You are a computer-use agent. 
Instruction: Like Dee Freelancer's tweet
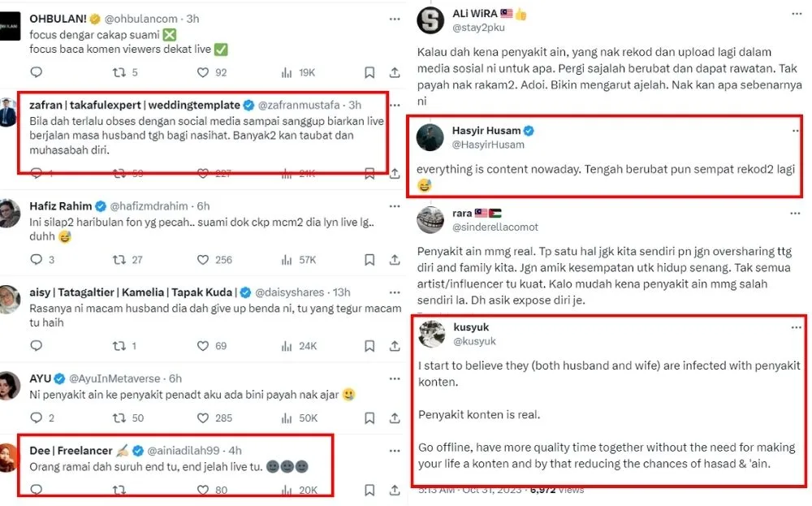click(203, 490)
